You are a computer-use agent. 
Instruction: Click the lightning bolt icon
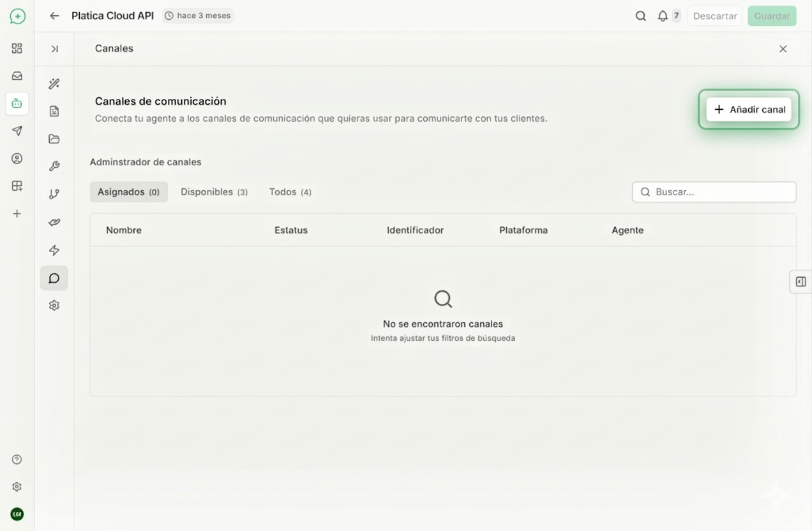click(54, 250)
